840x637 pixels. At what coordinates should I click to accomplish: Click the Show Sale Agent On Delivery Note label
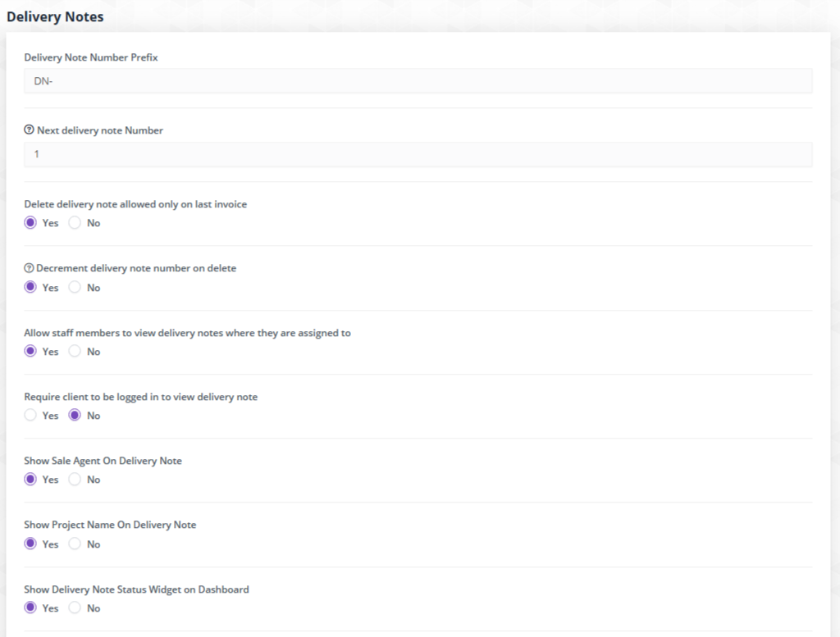click(103, 461)
